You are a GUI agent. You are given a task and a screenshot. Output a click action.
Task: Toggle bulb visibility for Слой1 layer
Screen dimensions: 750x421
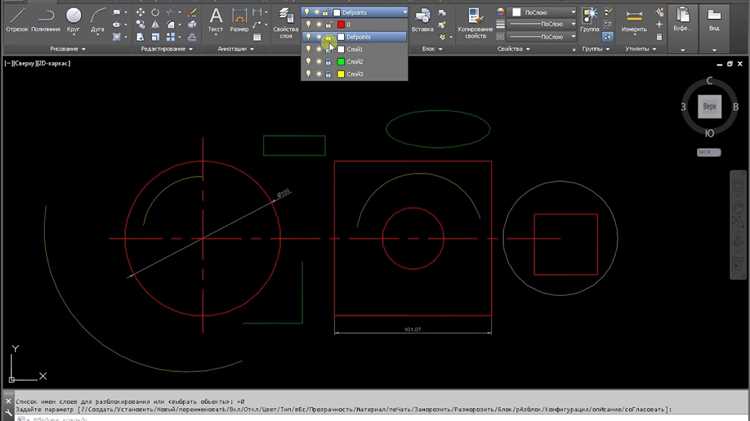(309, 49)
